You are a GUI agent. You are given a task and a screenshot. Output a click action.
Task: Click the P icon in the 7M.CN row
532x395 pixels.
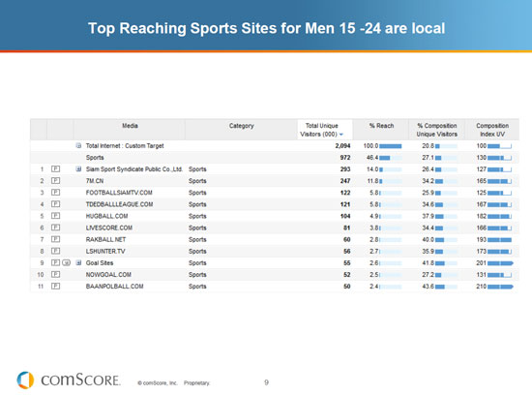[x=56, y=181]
